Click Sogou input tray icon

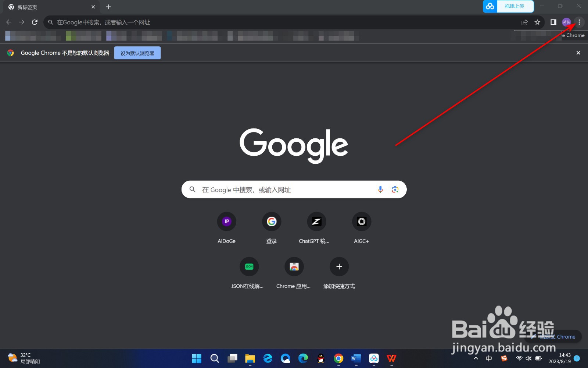(504, 358)
